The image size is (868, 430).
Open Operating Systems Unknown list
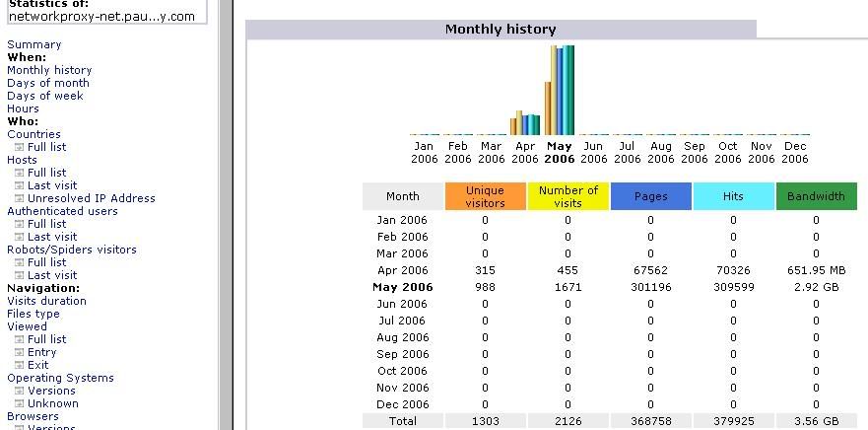[52, 403]
